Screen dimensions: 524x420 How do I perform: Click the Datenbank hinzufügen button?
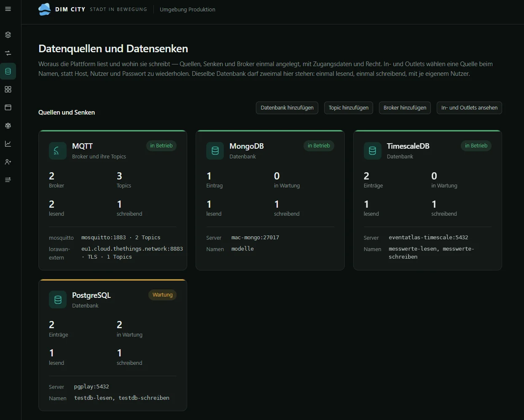pyautogui.click(x=287, y=108)
